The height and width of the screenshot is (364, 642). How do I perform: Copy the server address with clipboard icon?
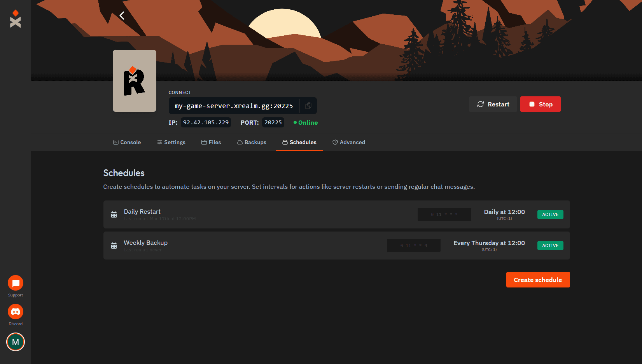pos(308,106)
